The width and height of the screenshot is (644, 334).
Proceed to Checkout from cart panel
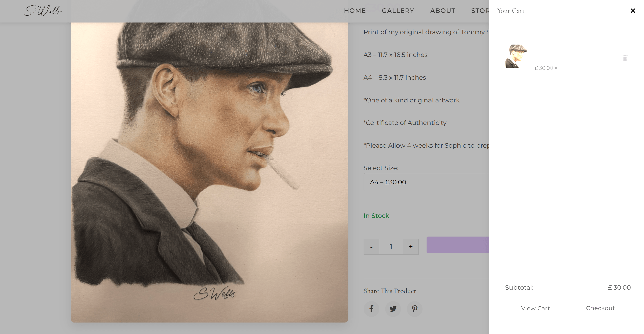(x=600, y=308)
